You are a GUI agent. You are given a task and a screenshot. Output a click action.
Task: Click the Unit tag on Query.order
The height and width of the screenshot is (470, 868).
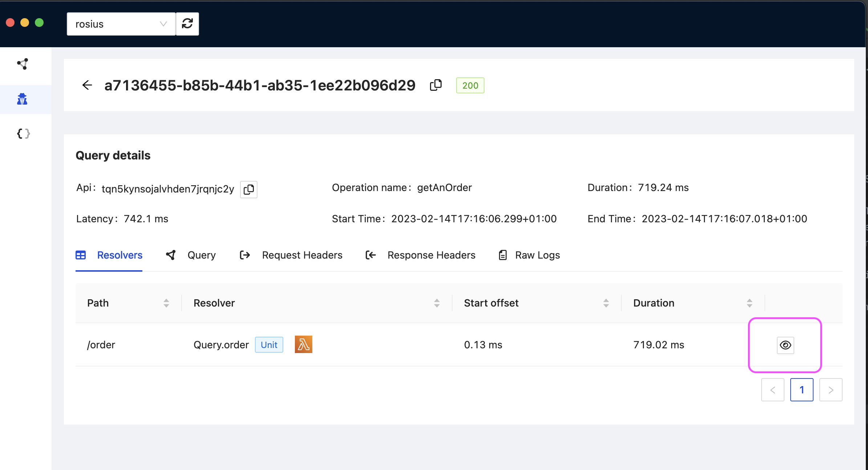(x=269, y=345)
